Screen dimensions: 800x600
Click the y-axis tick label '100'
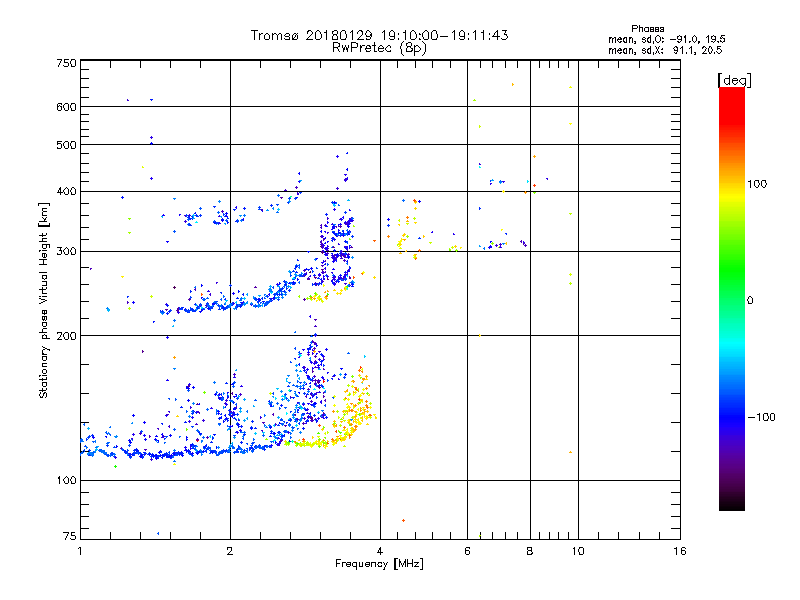point(66,481)
